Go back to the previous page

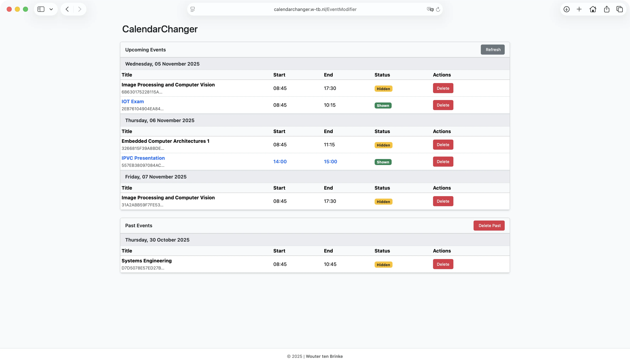click(67, 9)
